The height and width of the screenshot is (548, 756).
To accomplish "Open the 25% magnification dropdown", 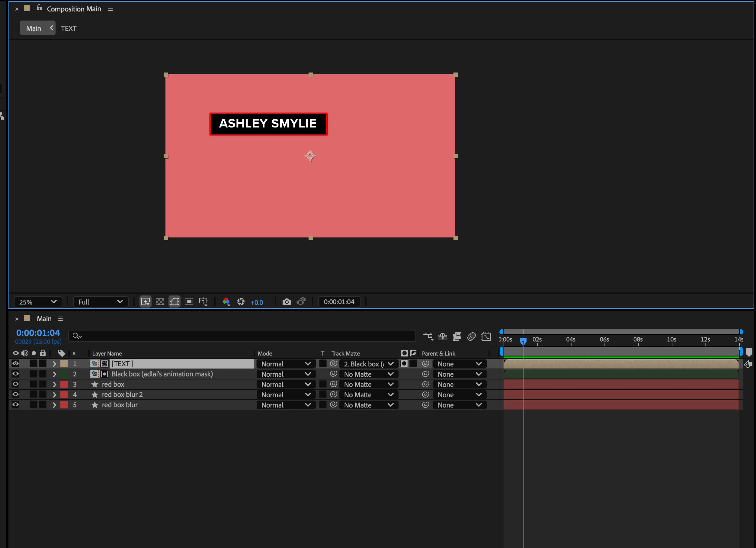I will coord(38,302).
